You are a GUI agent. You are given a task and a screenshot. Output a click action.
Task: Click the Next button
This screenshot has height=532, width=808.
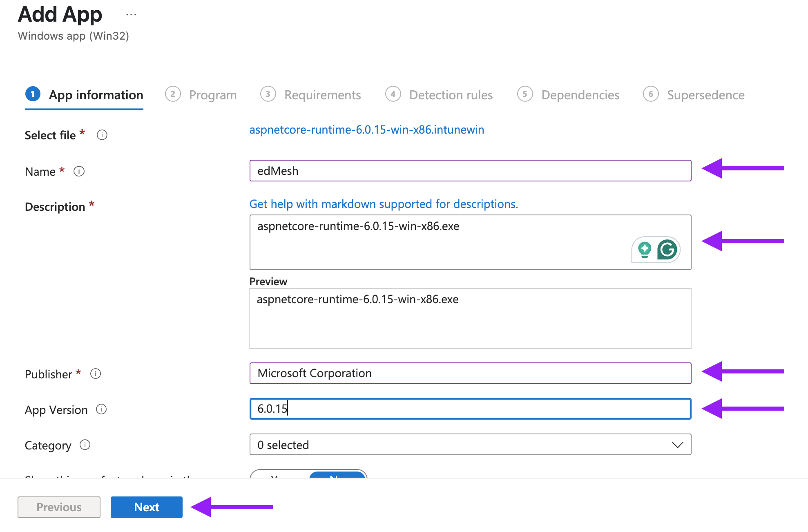click(147, 507)
